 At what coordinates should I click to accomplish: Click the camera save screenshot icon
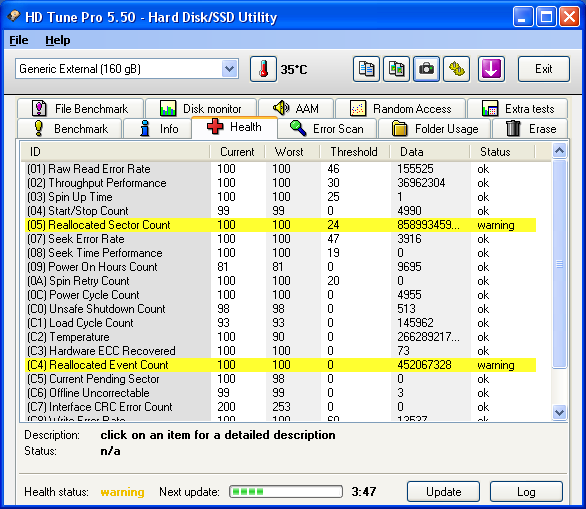(x=426, y=69)
